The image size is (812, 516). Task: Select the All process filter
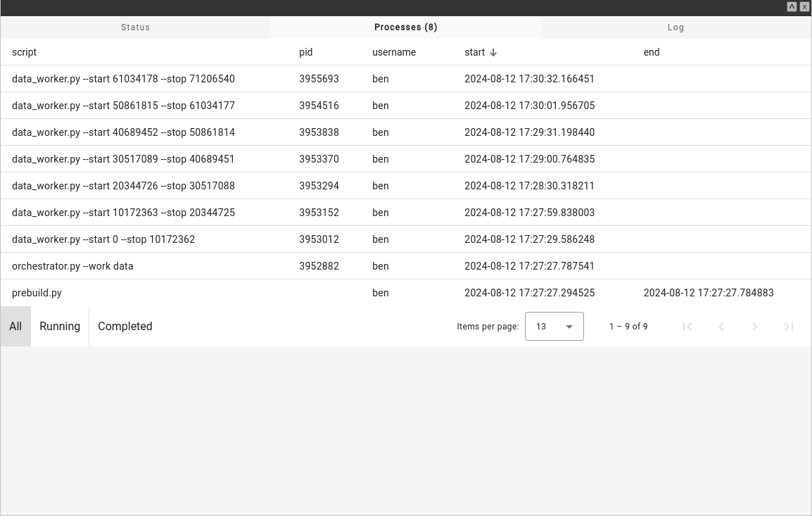[15, 326]
